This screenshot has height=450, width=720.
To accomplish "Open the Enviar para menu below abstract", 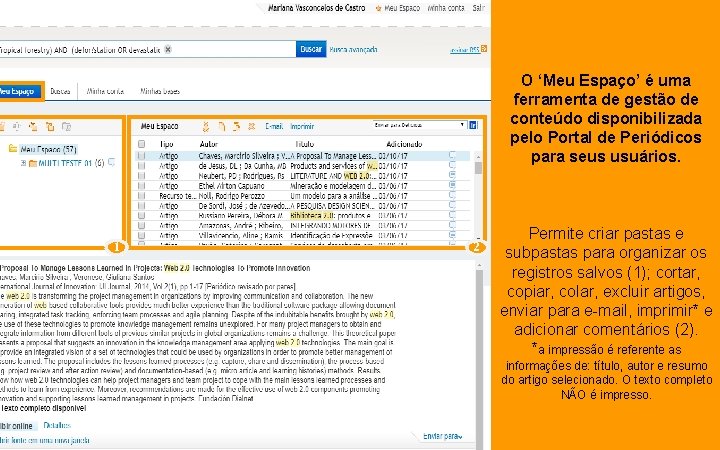I will coord(443,436).
